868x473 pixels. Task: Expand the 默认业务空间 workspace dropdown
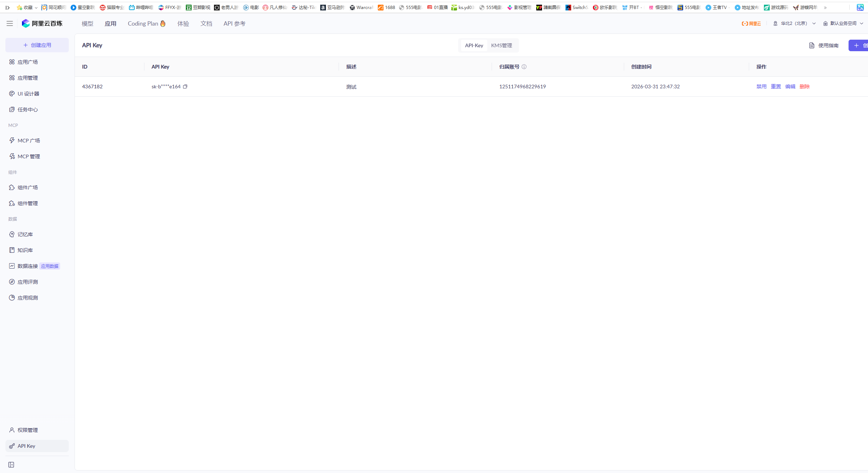pos(843,23)
